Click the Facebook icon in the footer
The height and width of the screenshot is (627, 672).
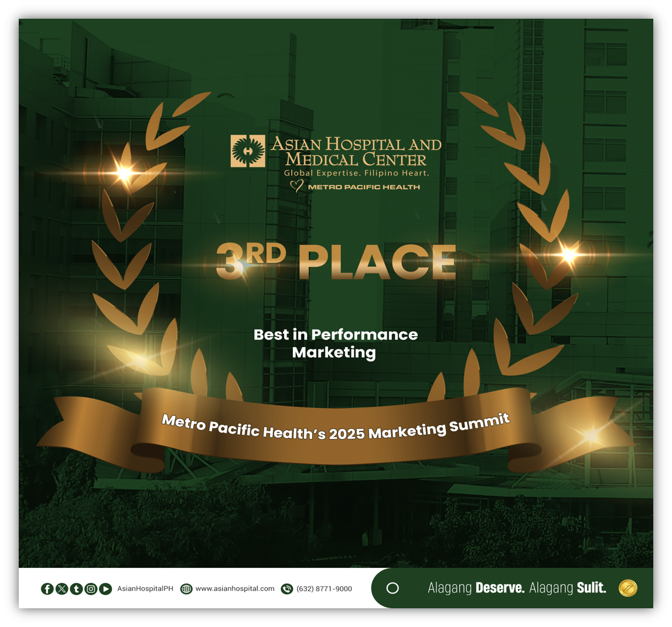(47, 589)
